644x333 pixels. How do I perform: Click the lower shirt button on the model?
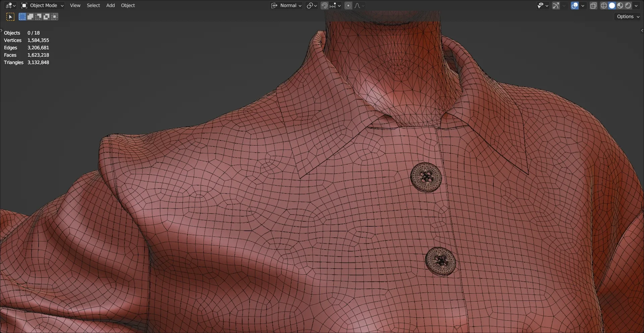coord(440,262)
